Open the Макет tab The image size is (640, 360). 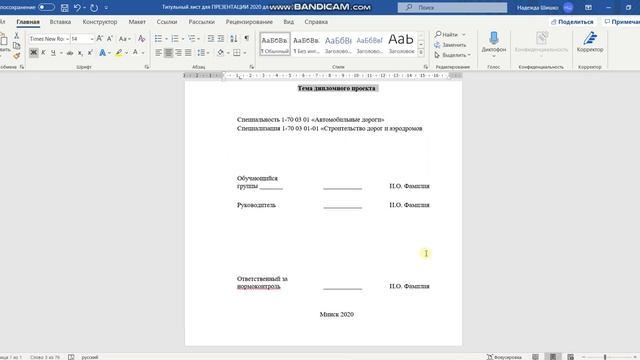(137, 22)
